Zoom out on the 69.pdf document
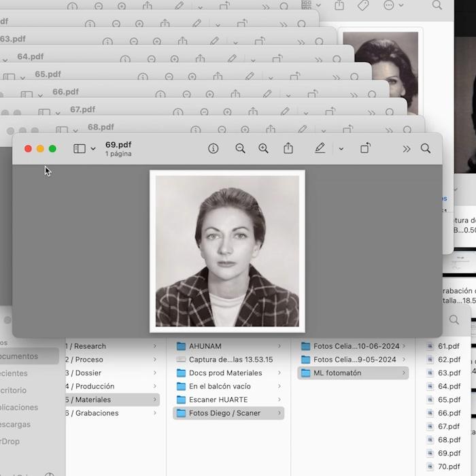The image size is (476, 476). [240, 148]
